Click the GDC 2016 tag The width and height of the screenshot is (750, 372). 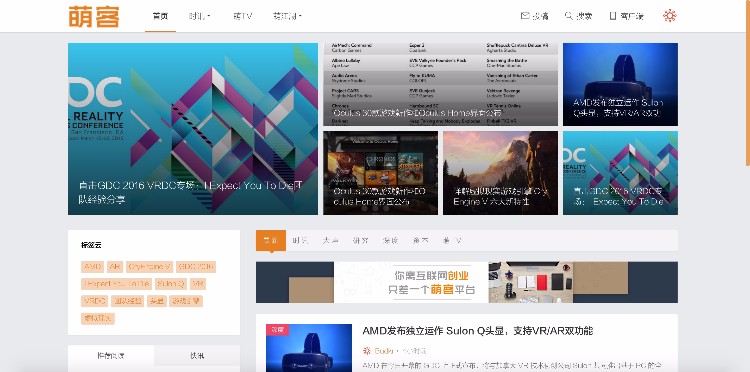coord(196,267)
